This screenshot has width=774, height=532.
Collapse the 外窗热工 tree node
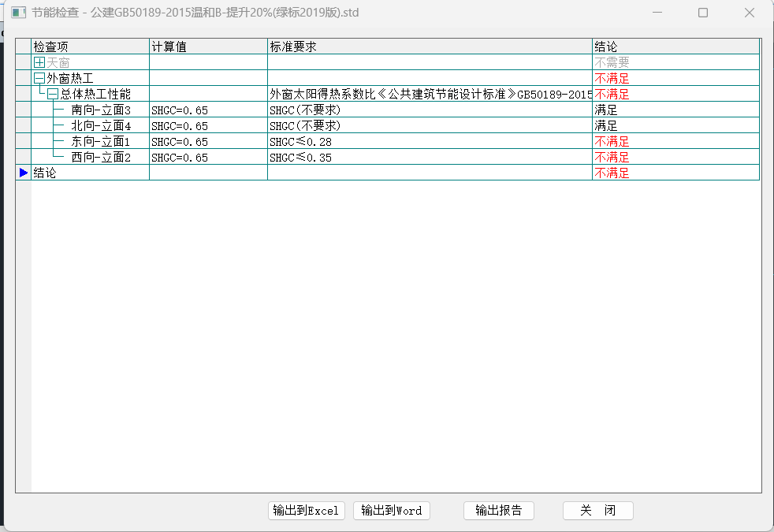click(39, 78)
